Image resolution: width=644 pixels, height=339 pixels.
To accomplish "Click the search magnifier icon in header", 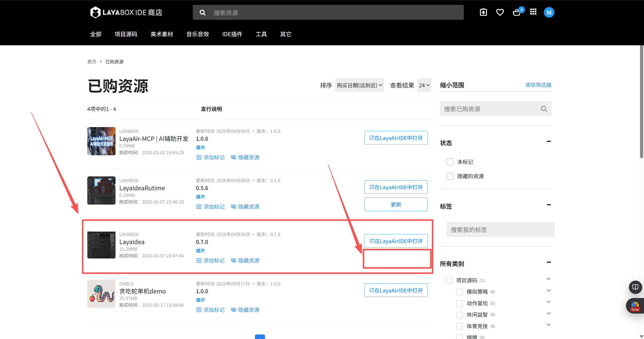I will coord(202,13).
